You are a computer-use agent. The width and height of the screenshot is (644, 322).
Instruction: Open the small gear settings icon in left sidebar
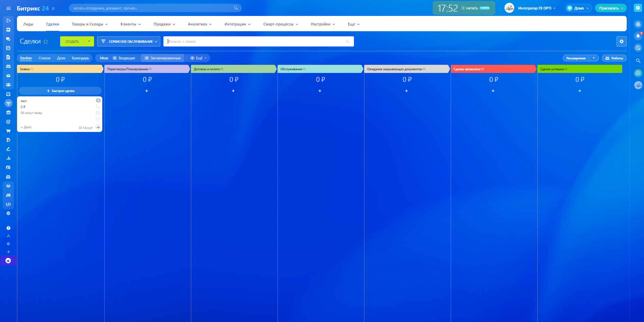[8, 244]
